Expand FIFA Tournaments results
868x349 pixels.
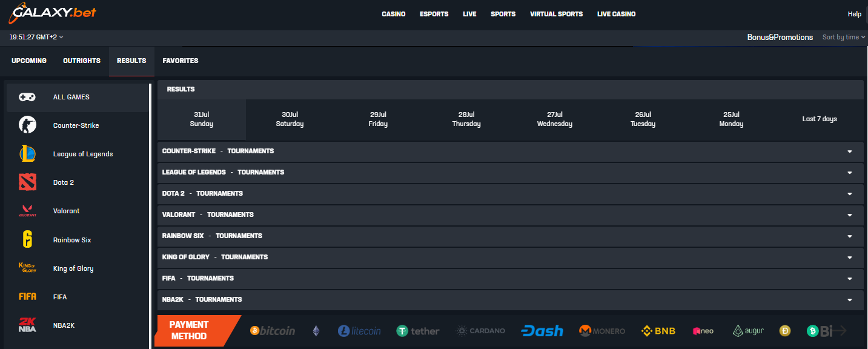pyautogui.click(x=510, y=279)
